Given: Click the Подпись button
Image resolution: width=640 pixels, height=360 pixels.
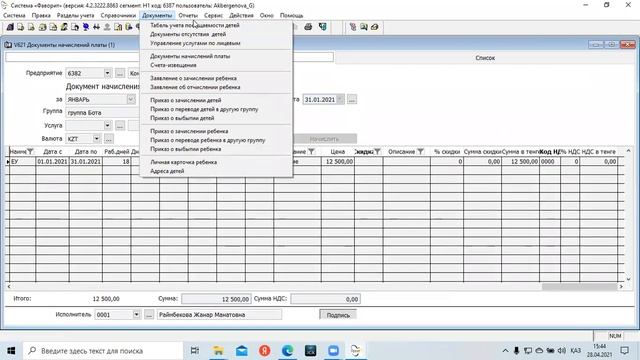Looking at the screenshot, I should (338, 315).
